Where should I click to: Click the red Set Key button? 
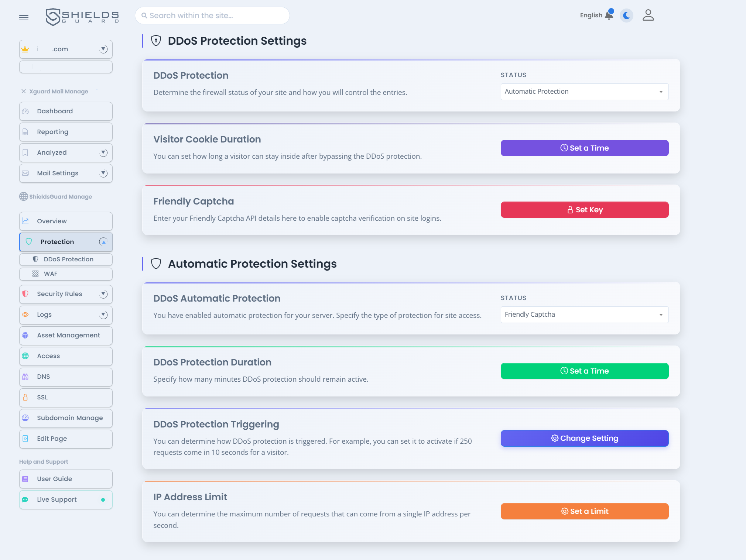584,210
